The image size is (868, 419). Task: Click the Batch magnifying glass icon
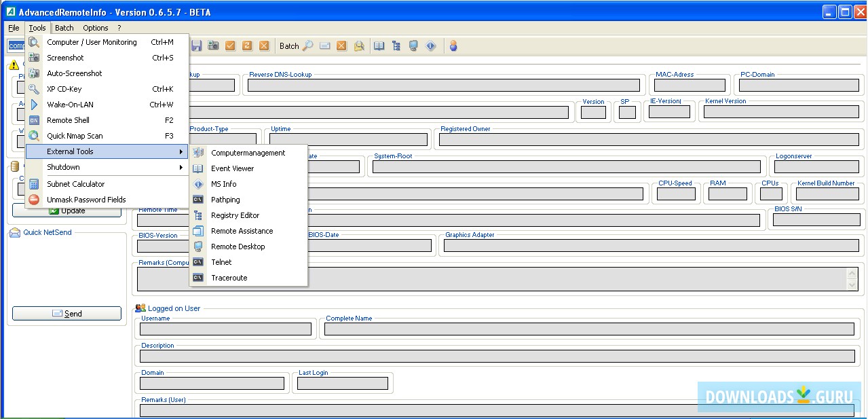[x=308, y=45]
